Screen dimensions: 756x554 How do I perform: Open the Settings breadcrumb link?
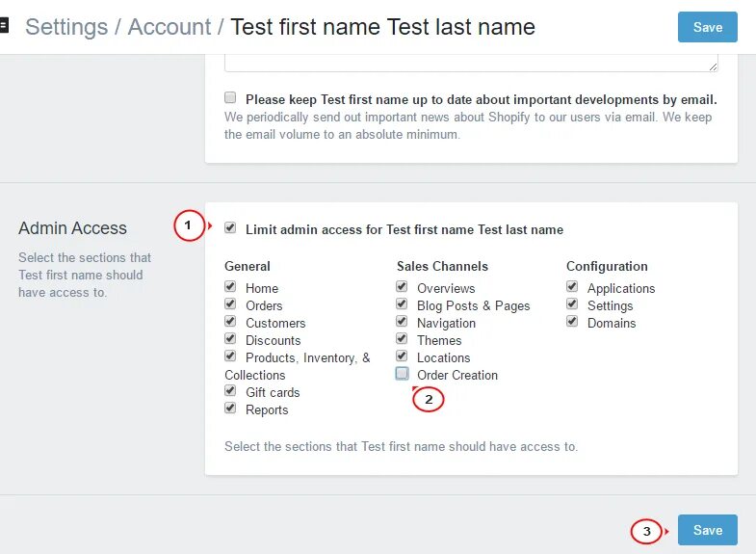pyautogui.click(x=66, y=27)
